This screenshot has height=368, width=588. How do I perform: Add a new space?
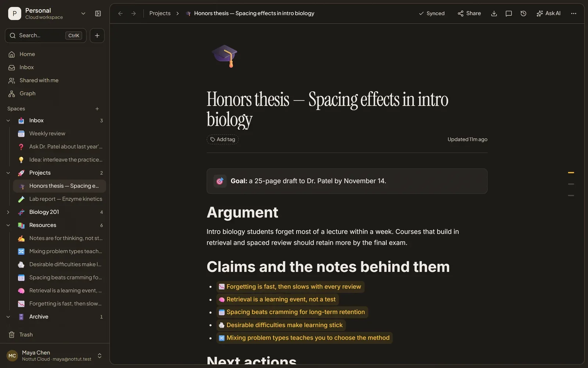pyautogui.click(x=97, y=109)
